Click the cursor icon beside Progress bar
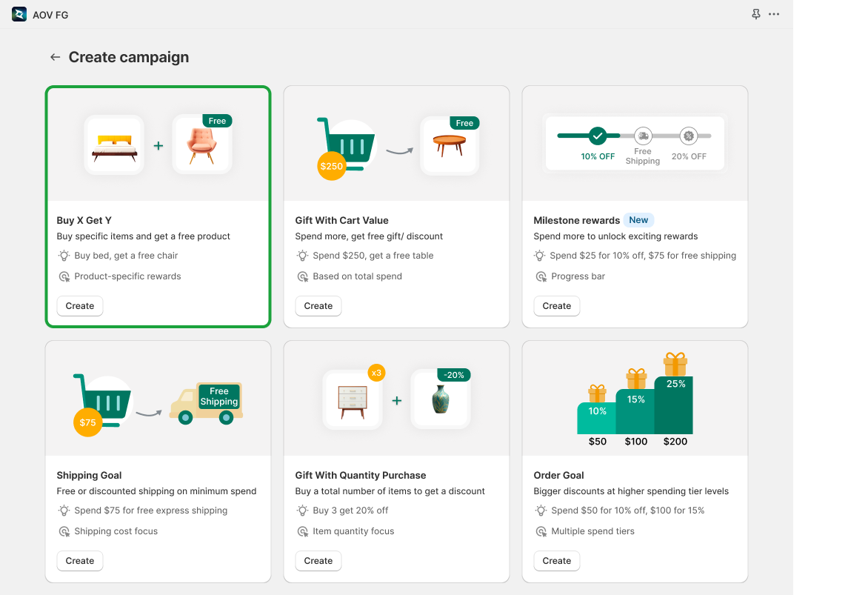 point(541,276)
